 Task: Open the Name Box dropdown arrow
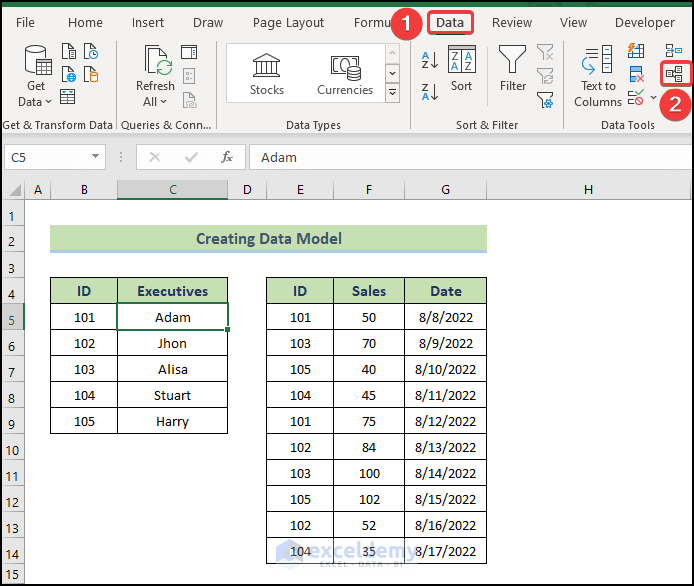pyautogui.click(x=96, y=157)
